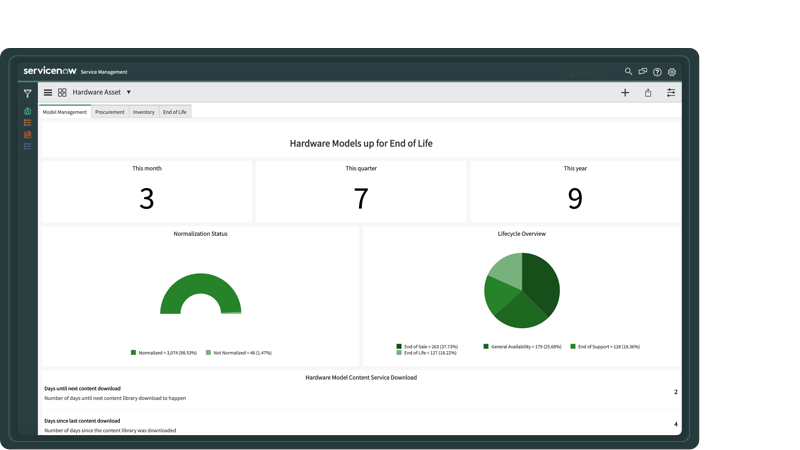
Task: Click the 'Lifecycle Overview' widget title
Action: click(521, 234)
